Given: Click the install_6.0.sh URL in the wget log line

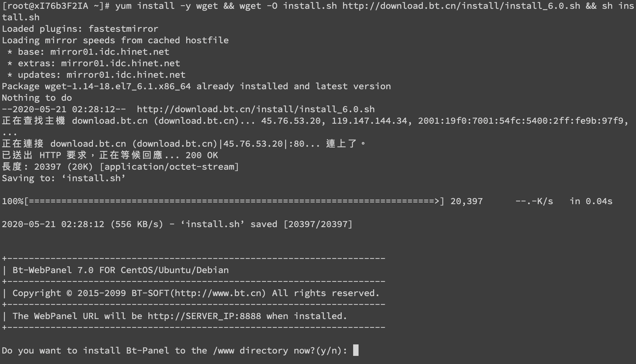Looking at the screenshot, I should click(256, 109).
